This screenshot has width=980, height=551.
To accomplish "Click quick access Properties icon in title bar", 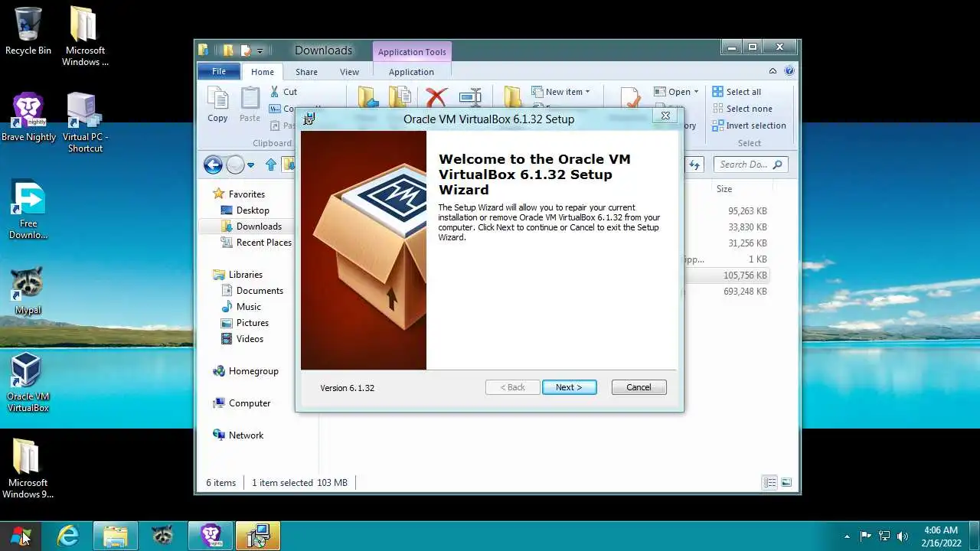I will tap(245, 51).
